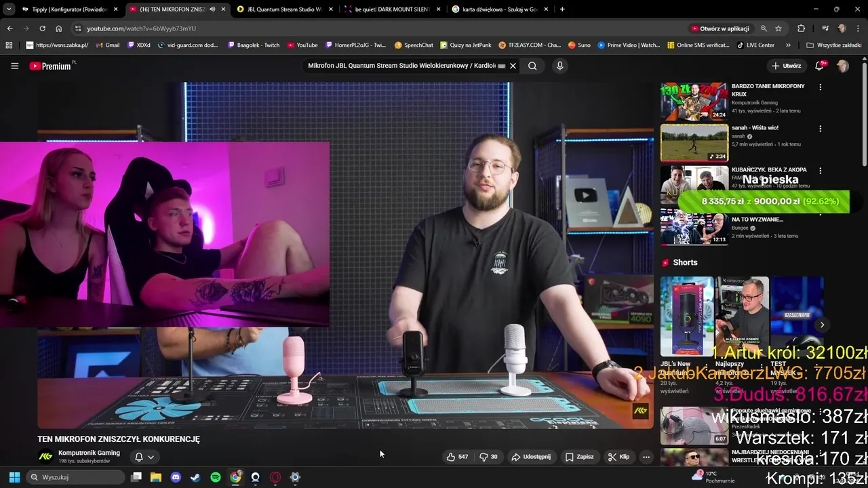
Task: Dislike the video with 30 dislikes
Action: [489, 457]
